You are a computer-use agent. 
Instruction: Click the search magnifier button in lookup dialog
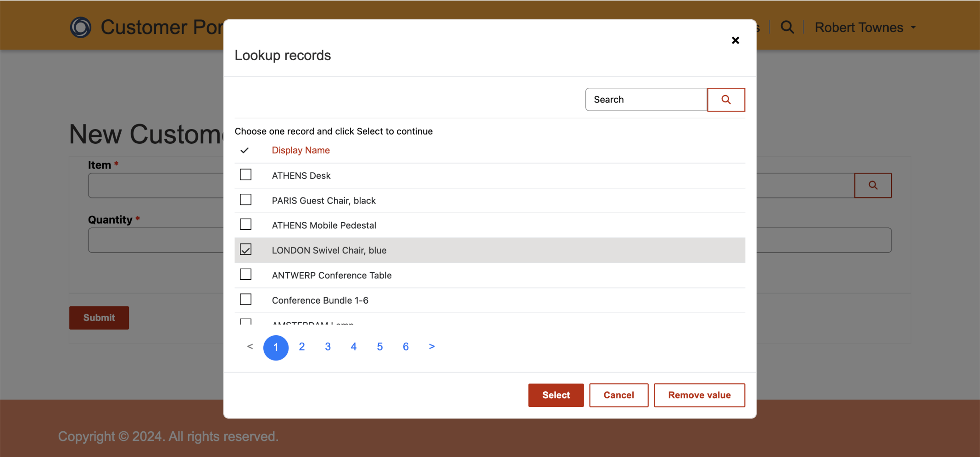(x=725, y=100)
